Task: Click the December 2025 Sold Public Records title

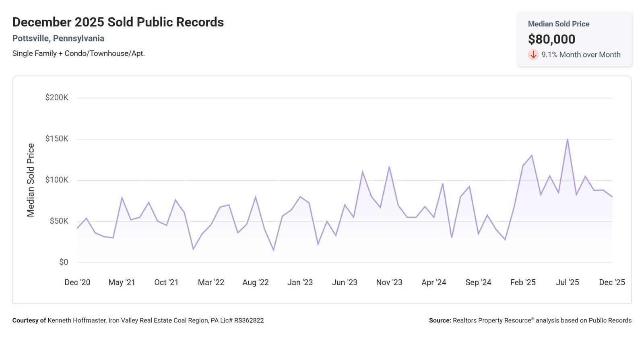Action: coord(118,22)
